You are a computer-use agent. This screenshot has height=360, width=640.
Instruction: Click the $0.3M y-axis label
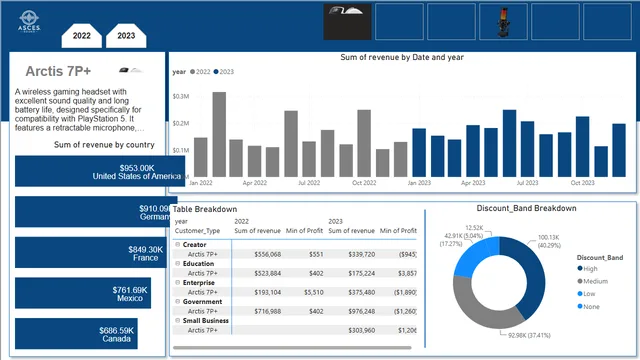[181, 96]
